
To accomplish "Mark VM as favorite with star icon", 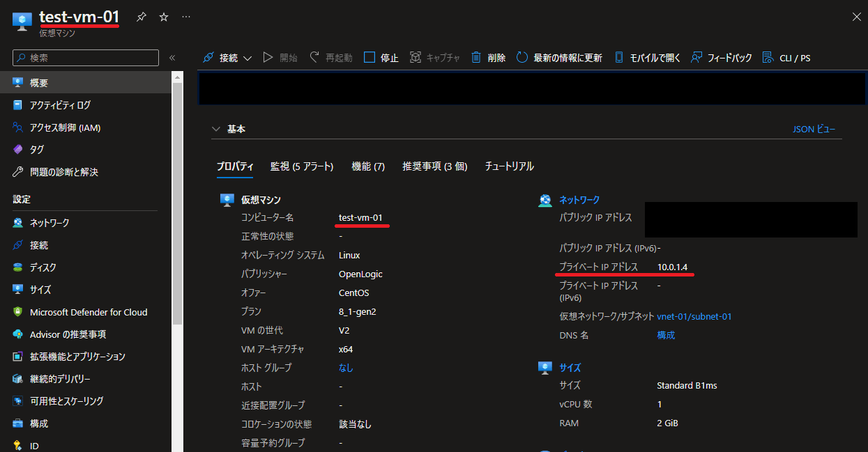I will [x=164, y=17].
